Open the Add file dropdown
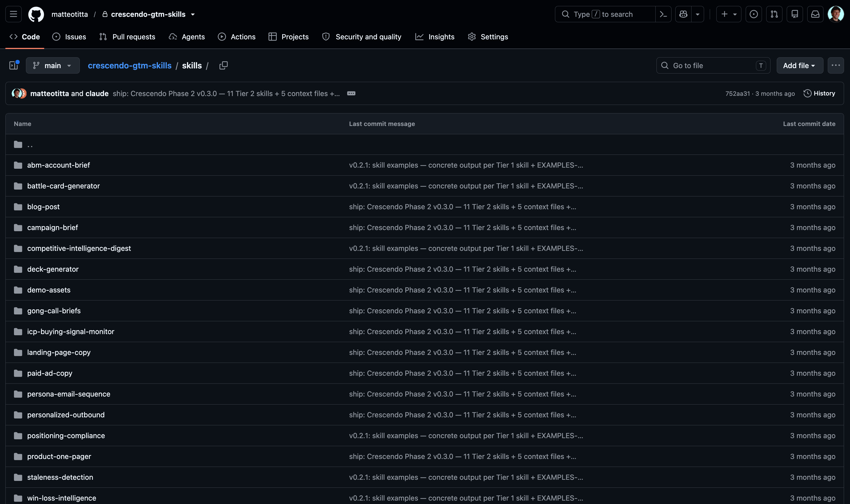This screenshot has height=504, width=850. pos(800,66)
